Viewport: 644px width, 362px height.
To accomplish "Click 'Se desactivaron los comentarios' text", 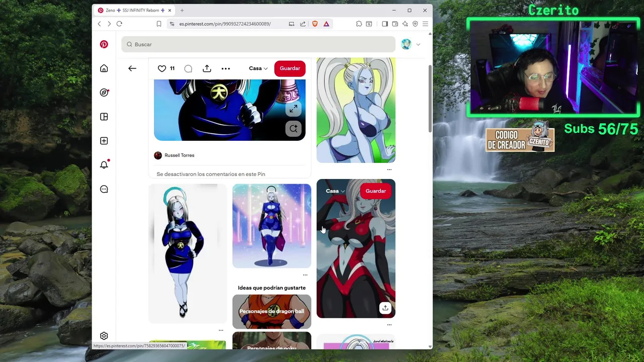I will pos(211,174).
